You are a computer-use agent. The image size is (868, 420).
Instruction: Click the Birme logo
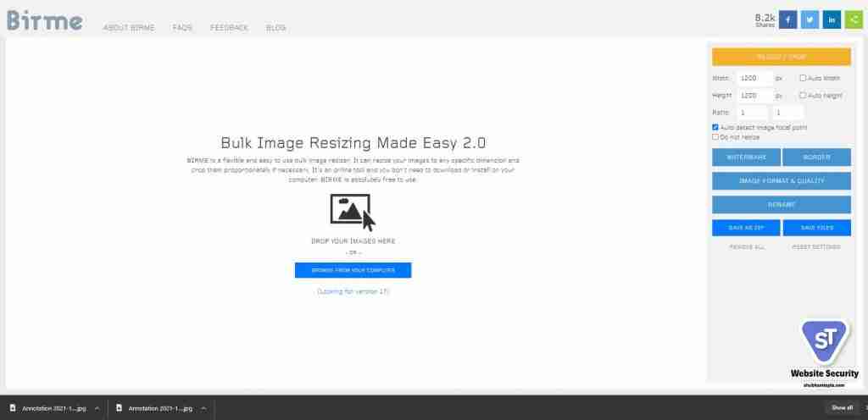(45, 21)
